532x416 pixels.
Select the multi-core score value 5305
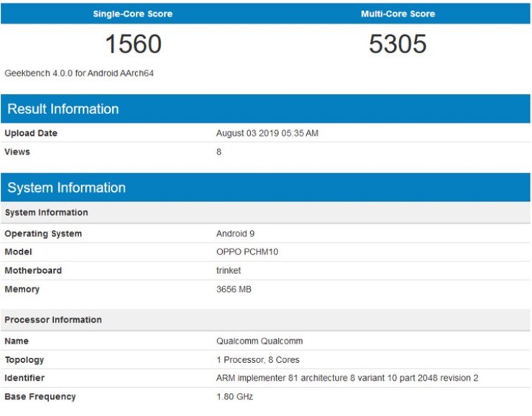coord(398,44)
